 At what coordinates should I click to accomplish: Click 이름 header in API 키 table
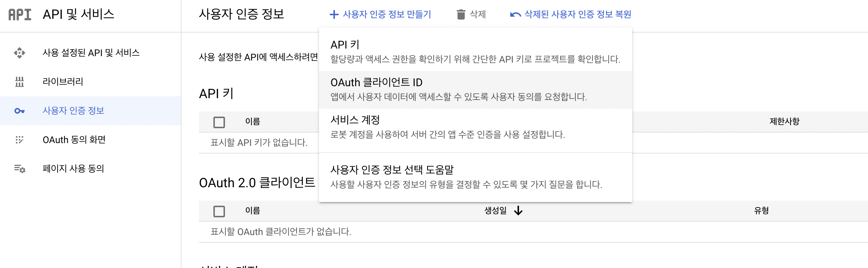[252, 121]
